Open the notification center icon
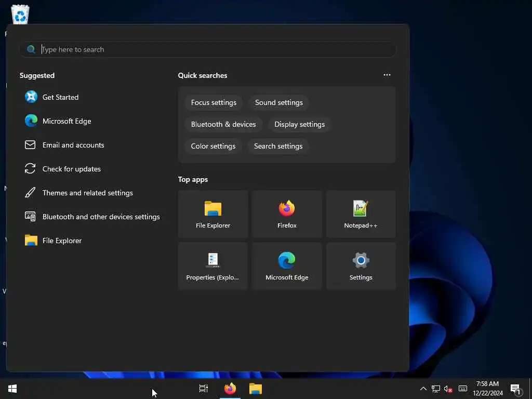 click(516, 389)
